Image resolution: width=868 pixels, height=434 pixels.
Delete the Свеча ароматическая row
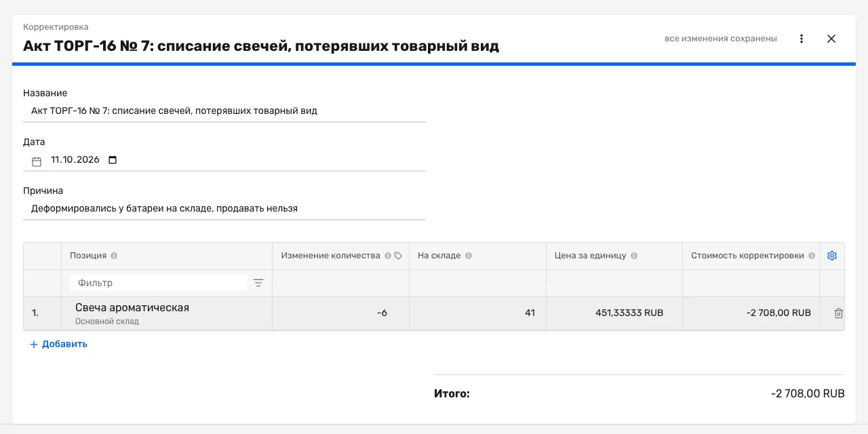tap(839, 313)
